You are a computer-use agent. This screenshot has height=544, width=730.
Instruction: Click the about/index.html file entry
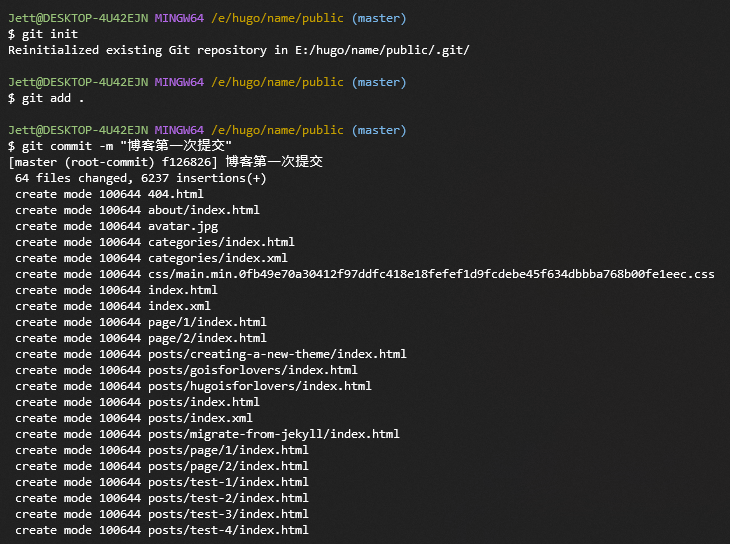coord(203,210)
